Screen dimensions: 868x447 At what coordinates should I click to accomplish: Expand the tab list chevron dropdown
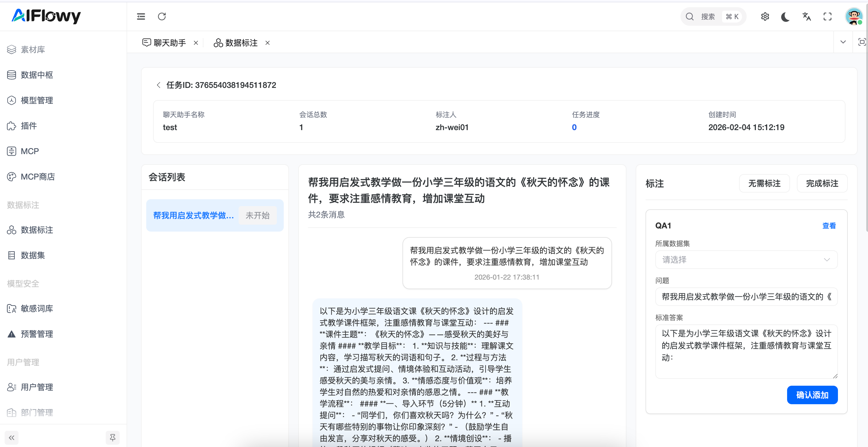[843, 42]
